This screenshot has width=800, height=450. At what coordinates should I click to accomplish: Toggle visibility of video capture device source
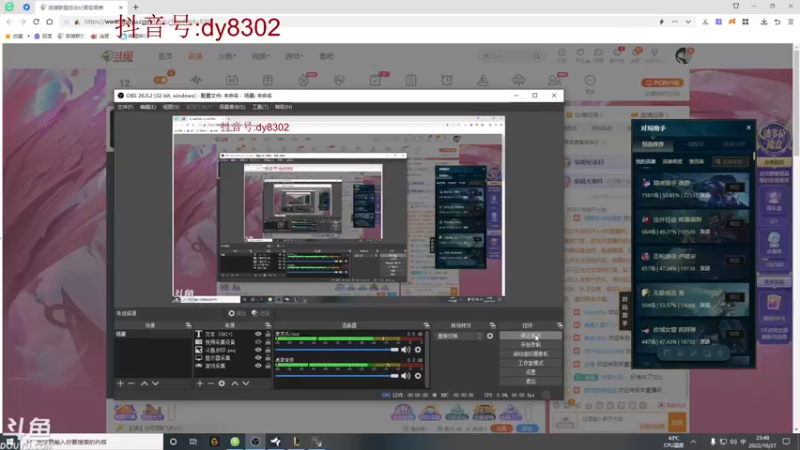pyautogui.click(x=258, y=342)
